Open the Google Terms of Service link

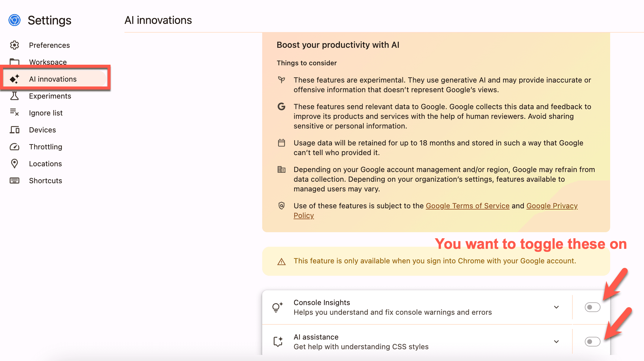(467, 206)
